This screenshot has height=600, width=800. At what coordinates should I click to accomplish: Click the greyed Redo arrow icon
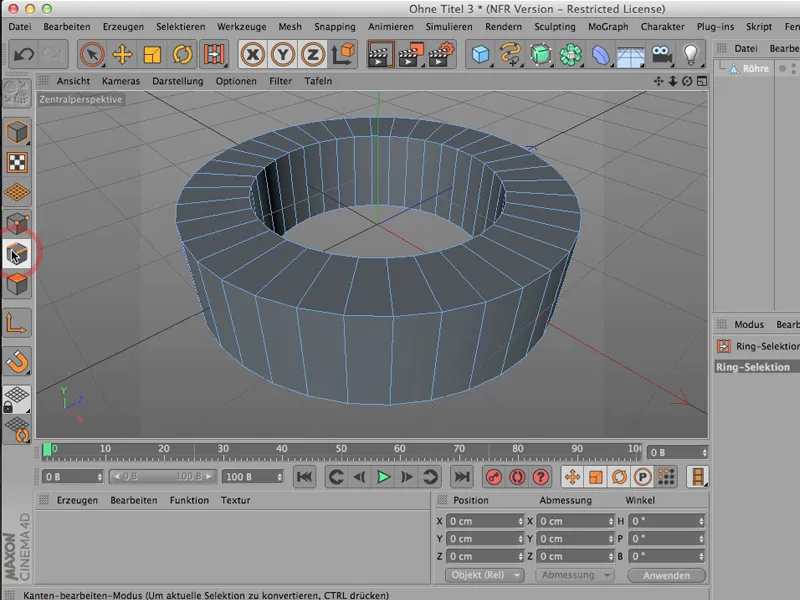pyautogui.click(x=53, y=54)
